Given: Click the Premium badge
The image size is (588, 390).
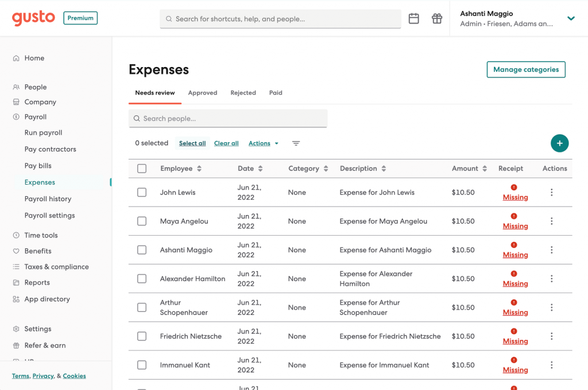Looking at the screenshot, I should (80, 18).
